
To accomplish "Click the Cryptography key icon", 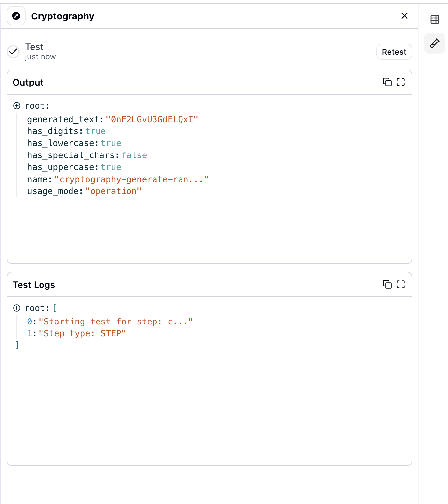I will [16, 16].
